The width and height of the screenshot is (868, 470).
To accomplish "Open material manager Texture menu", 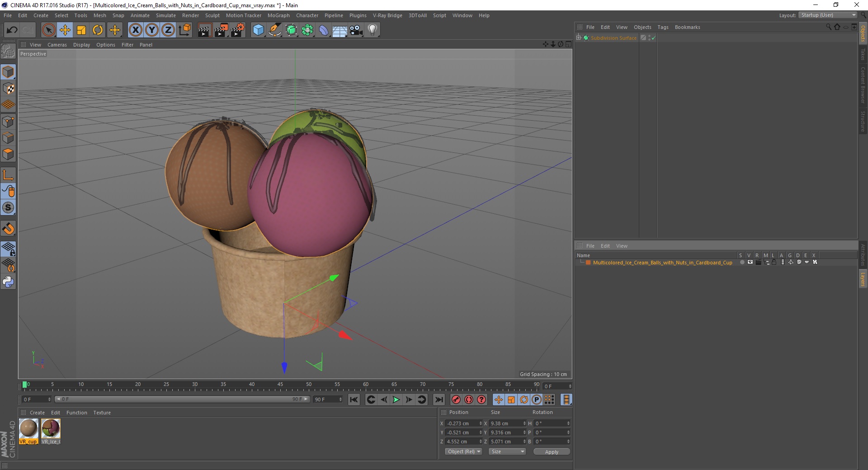I will [x=102, y=413].
